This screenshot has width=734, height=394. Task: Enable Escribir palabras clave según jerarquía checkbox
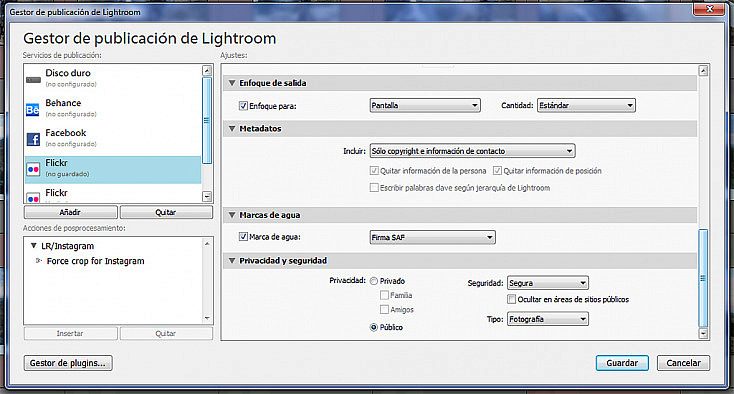tap(374, 188)
